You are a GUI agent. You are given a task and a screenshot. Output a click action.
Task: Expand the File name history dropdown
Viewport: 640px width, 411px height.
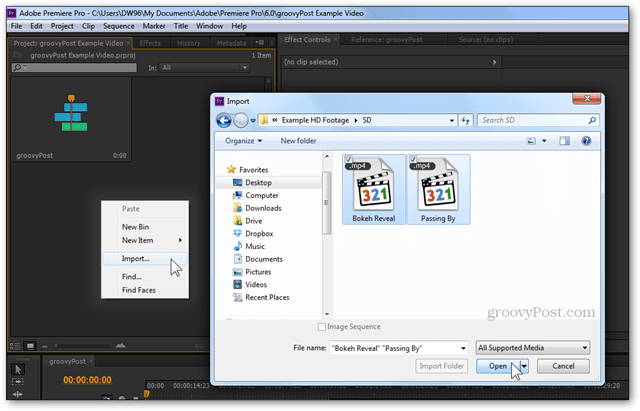coord(463,349)
